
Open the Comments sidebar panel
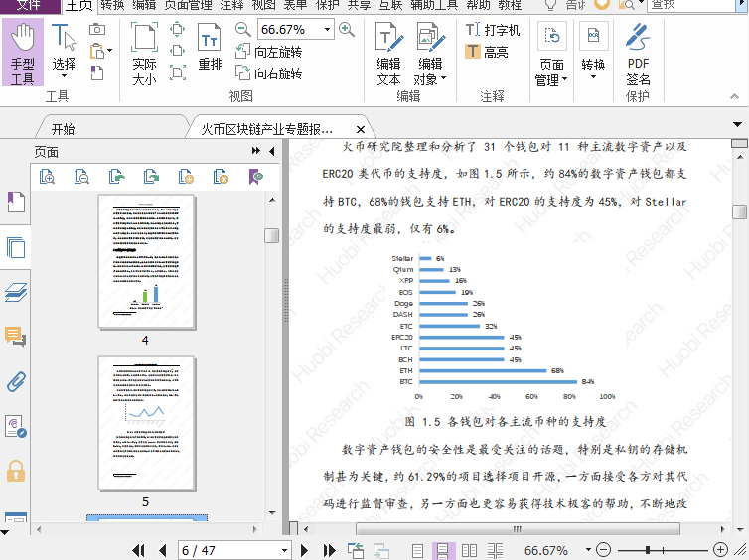(x=15, y=337)
